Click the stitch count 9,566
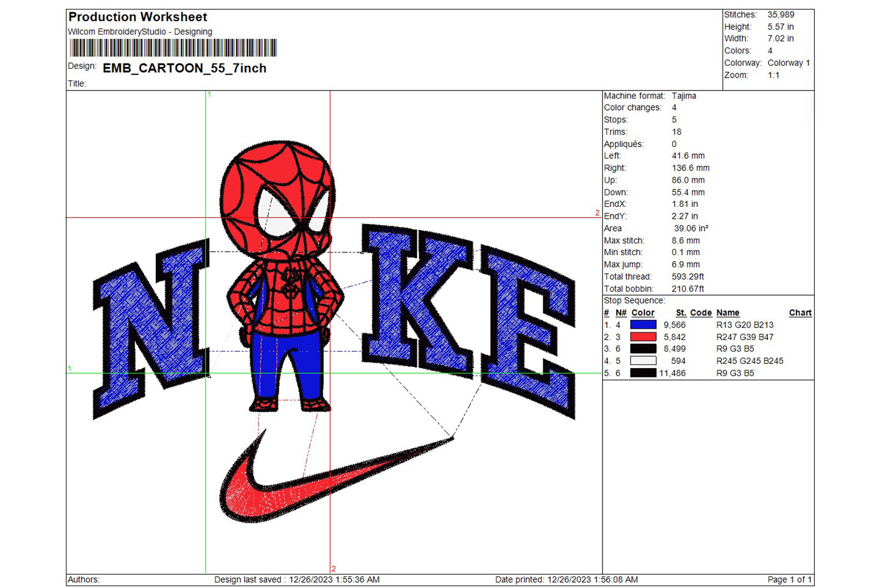 pyautogui.click(x=674, y=325)
